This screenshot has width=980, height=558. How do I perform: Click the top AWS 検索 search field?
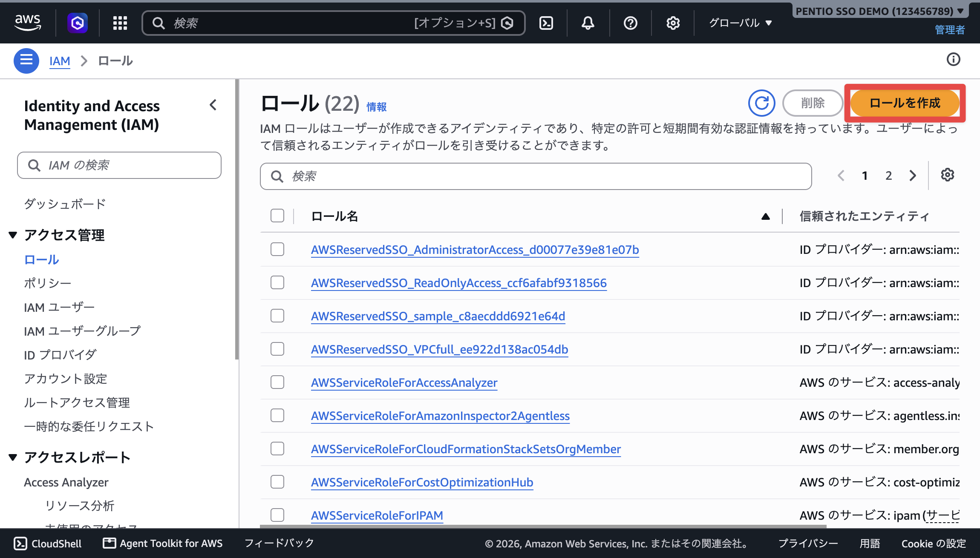pos(333,23)
